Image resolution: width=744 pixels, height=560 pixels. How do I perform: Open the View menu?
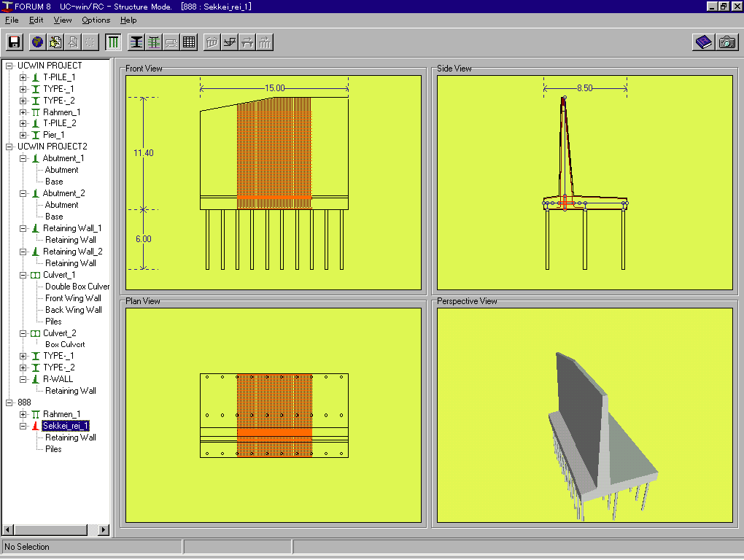coord(63,20)
